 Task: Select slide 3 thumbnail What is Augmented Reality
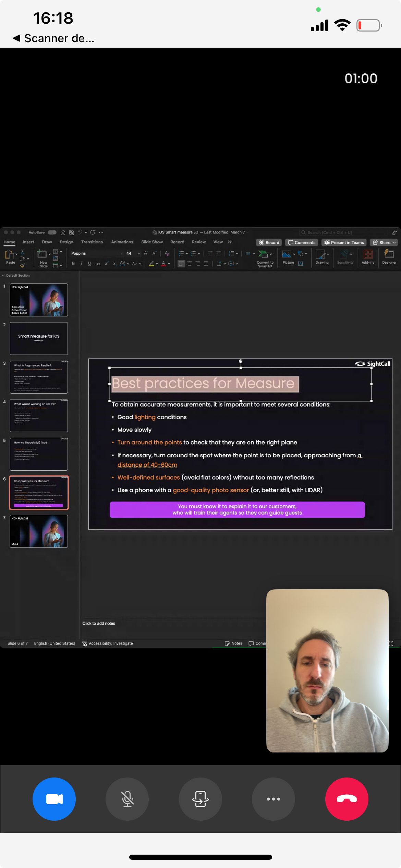(39, 377)
